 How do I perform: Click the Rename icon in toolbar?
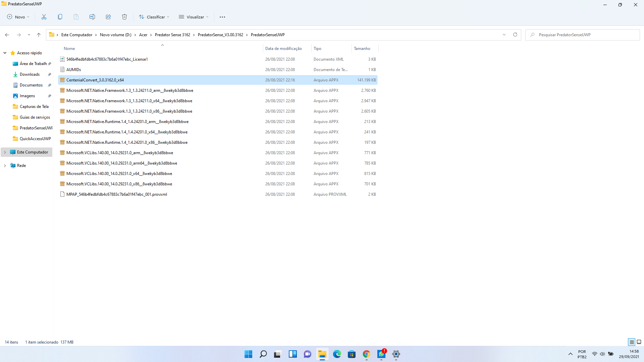coord(92,17)
